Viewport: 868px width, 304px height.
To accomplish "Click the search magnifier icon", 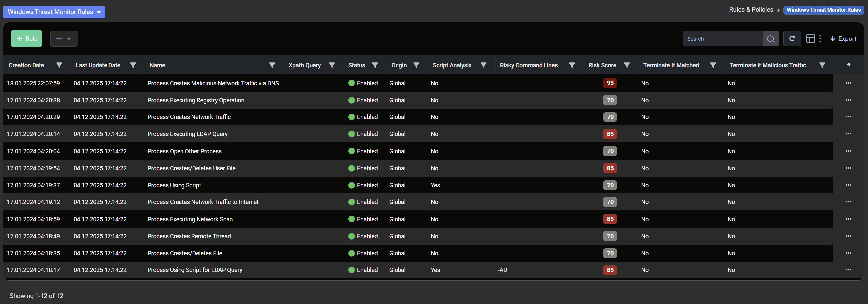I will point(770,39).
